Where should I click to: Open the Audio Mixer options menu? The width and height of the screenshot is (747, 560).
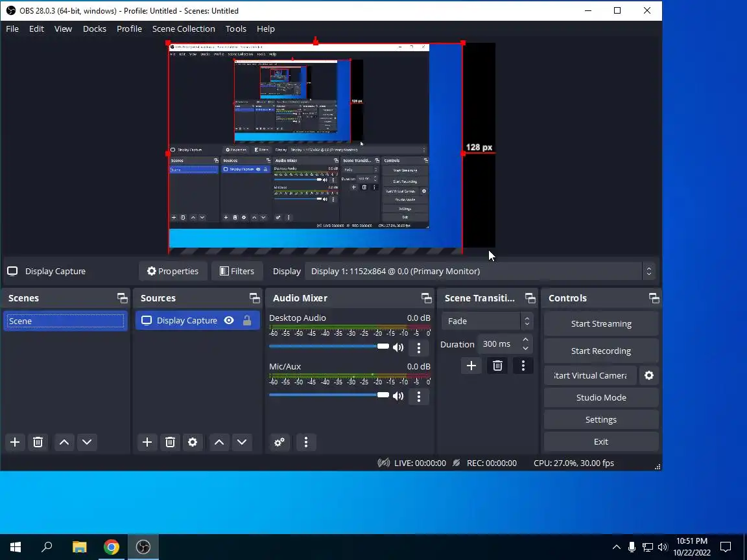pyautogui.click(x=306, y=442)
